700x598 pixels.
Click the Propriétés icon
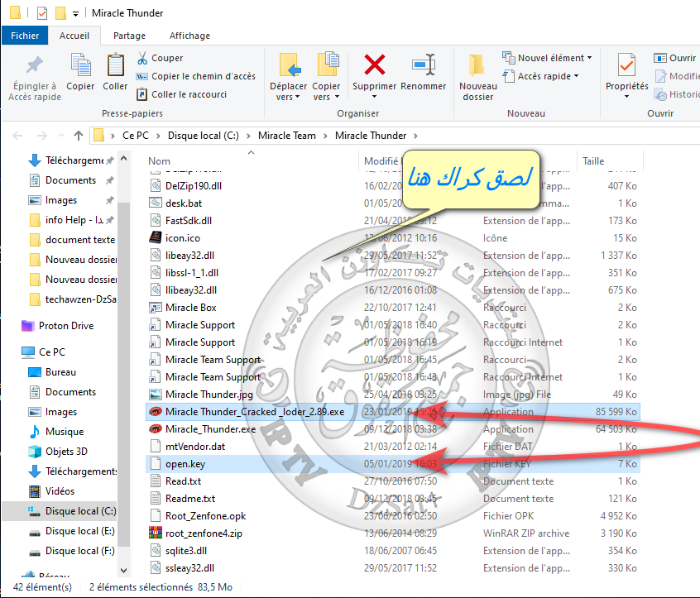point(627,65)
